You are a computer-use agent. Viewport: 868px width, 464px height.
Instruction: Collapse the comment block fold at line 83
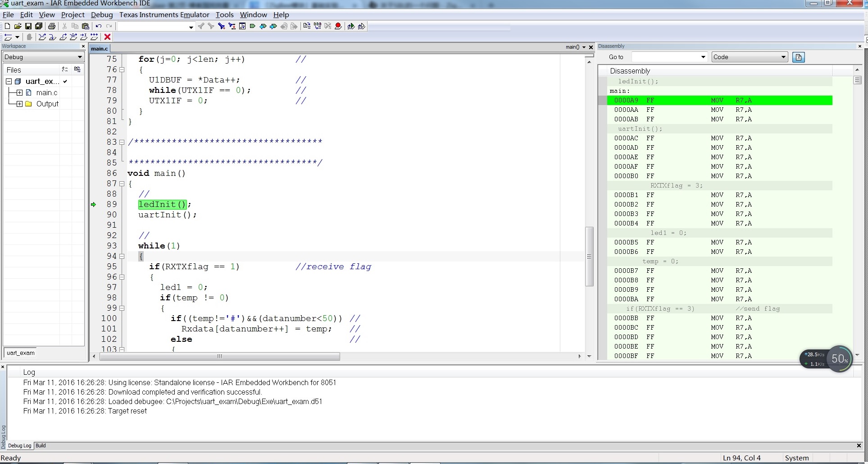122,142
